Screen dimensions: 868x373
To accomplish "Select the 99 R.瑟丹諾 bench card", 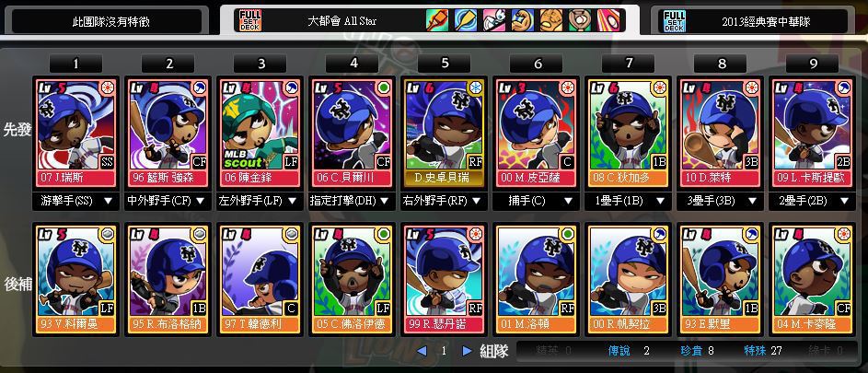I will (x=444, y=279).
